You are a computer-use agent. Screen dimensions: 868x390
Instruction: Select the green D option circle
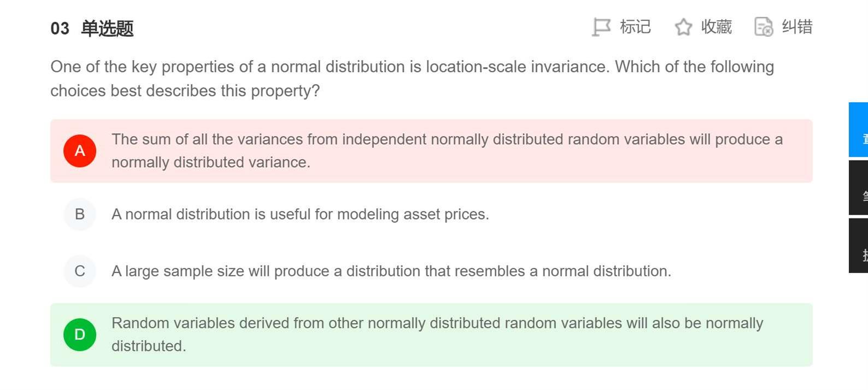[80, 334]
